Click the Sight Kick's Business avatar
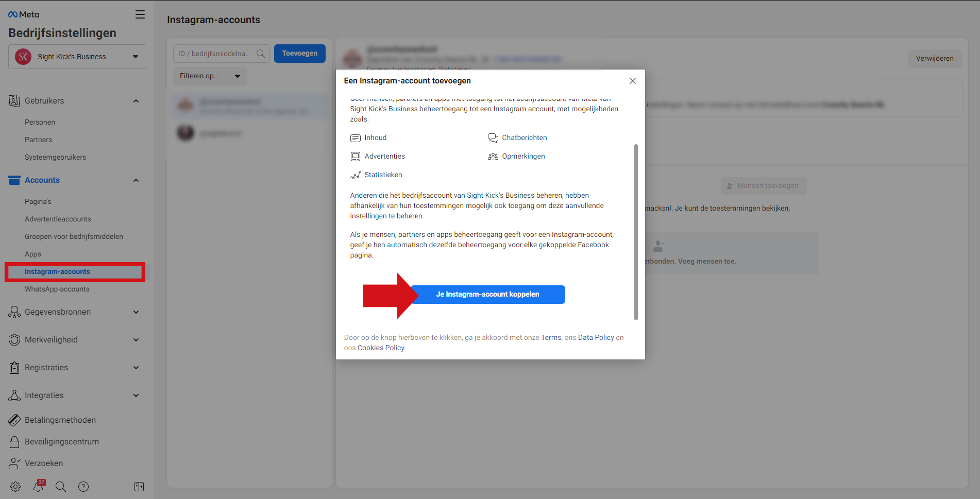Viewport: 980px width, 499px height. click(23, 57)
